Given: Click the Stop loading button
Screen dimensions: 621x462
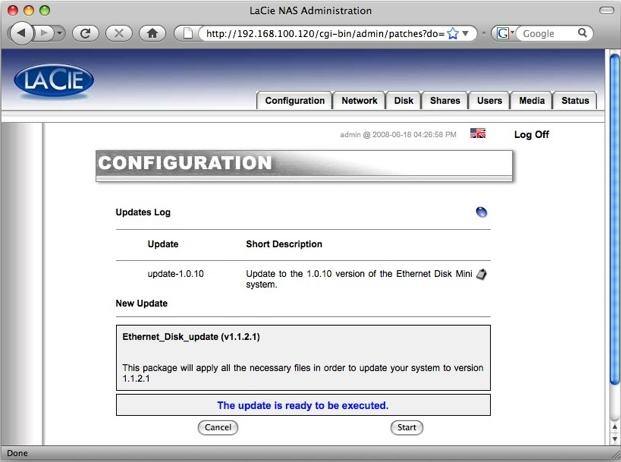Looking at the screenshot, I should 119,33.
